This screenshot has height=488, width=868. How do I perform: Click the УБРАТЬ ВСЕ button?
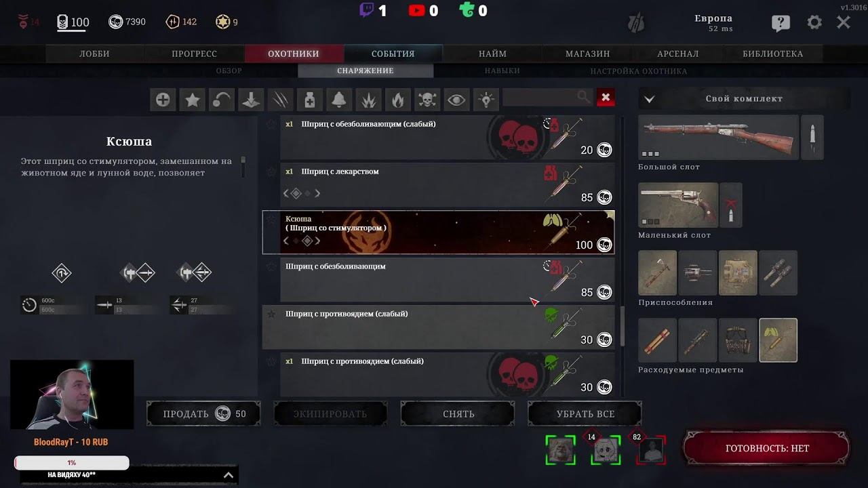click(585, 413)
